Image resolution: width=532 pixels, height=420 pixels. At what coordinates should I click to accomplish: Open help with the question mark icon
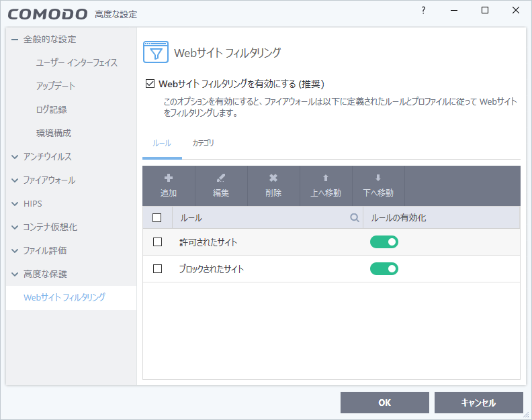pyautogui.click(x=423, y=11)
